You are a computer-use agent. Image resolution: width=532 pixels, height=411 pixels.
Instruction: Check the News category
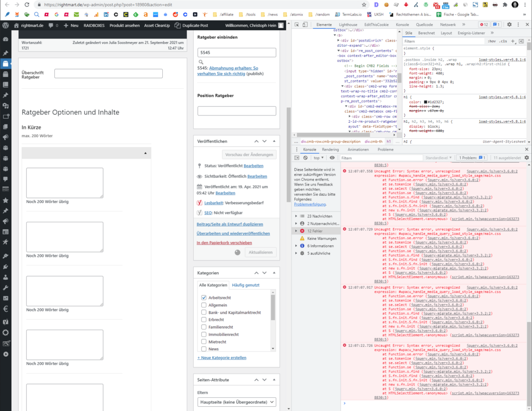pyautogui.click(x=204, y=349)
